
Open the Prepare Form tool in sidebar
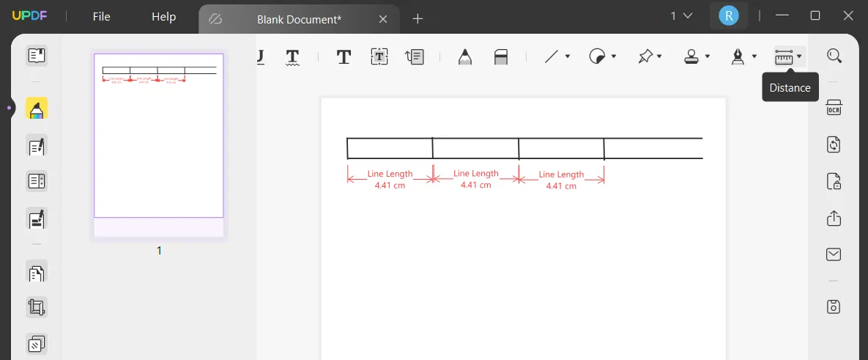pyautogui.click(x=37, y=181)
